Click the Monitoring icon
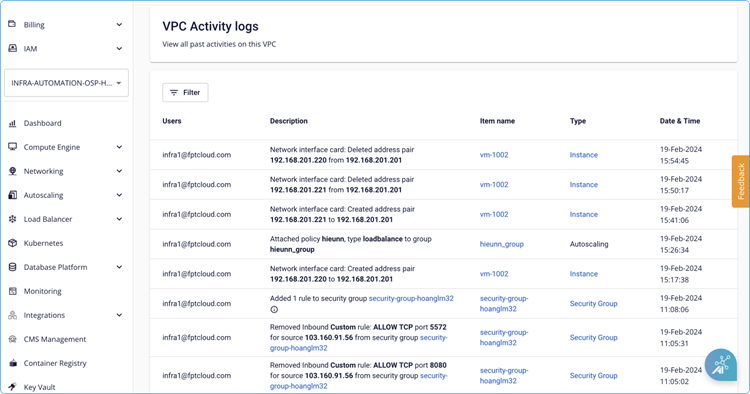Image resolution: width=750 pixels, height=394 pixels. tap(12, 291)
